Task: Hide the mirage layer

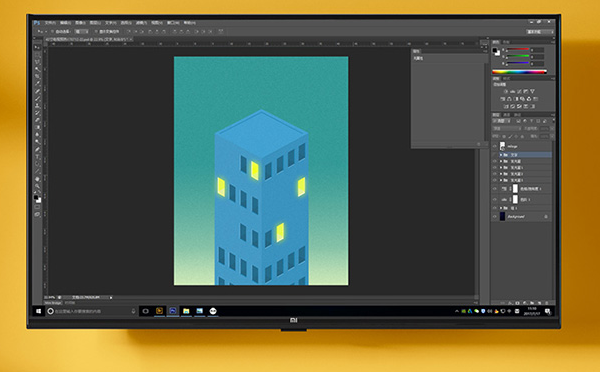Action: coord(495,146)
